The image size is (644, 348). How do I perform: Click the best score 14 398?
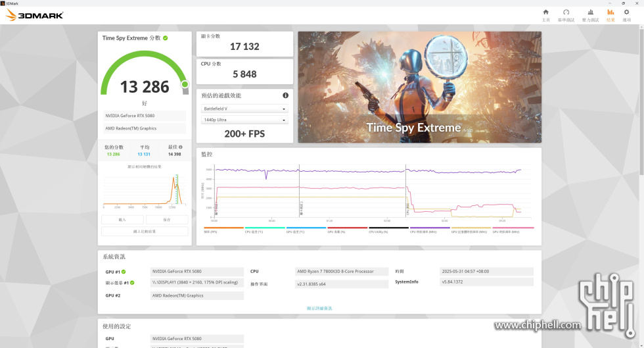pos(175,154)
